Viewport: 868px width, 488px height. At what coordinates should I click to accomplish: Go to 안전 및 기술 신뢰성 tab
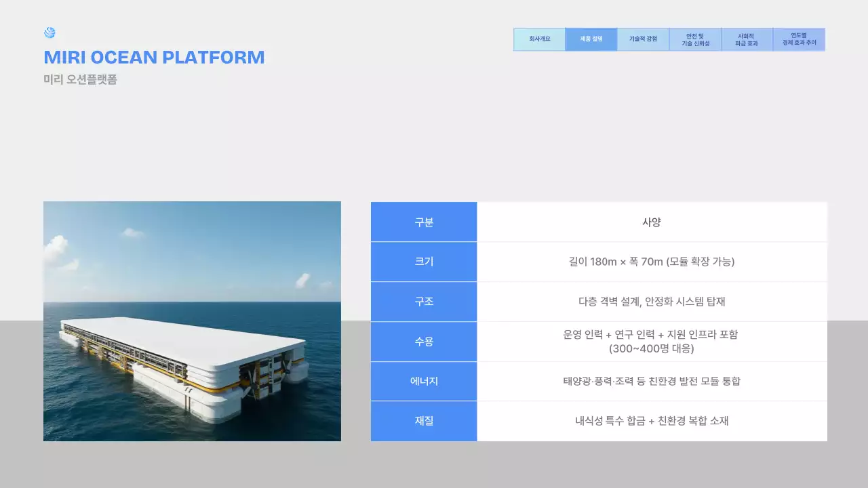click(694, 39)
